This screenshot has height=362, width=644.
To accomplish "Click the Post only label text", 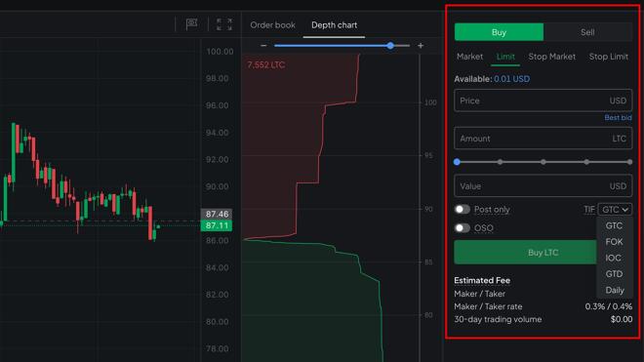I will point(492,210).
